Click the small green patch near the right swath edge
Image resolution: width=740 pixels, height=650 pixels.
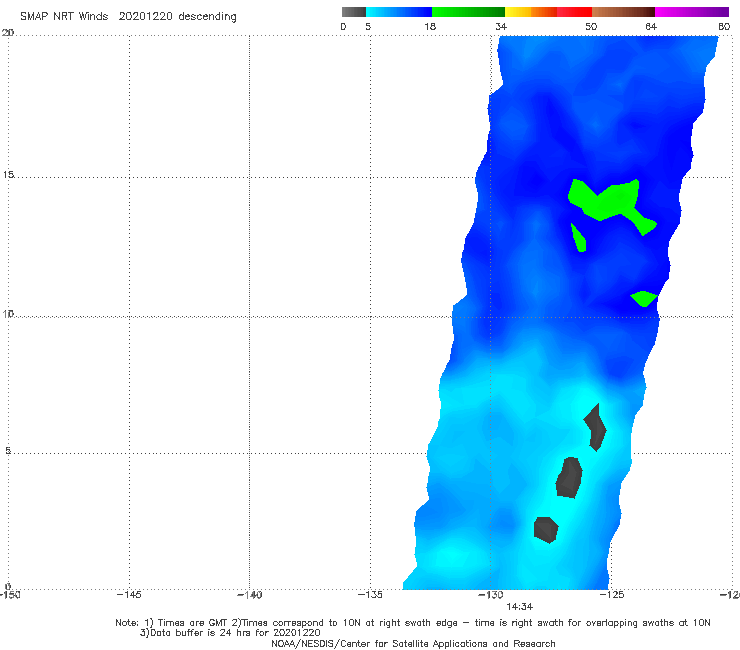pyautogui.click(x=644, y=298)
